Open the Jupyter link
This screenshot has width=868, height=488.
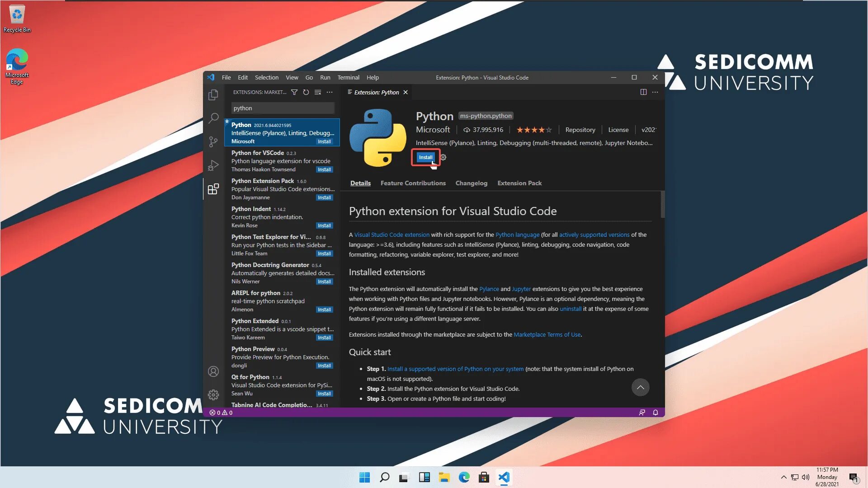click(x=521, y=289)
